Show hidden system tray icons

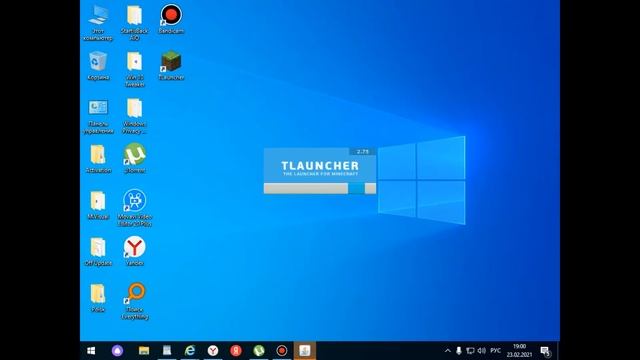[x=448, y=351]
